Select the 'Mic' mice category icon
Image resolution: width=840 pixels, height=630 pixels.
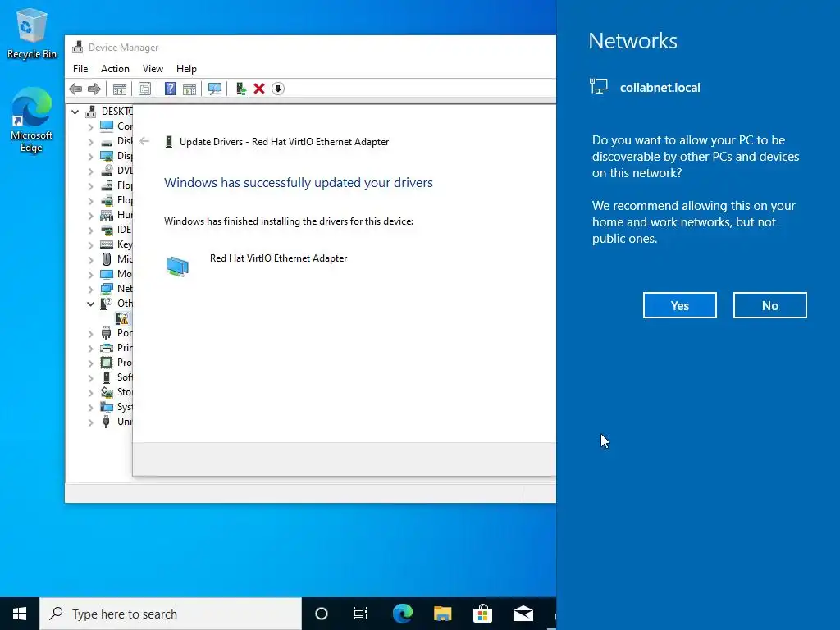(x=107, y=259)
